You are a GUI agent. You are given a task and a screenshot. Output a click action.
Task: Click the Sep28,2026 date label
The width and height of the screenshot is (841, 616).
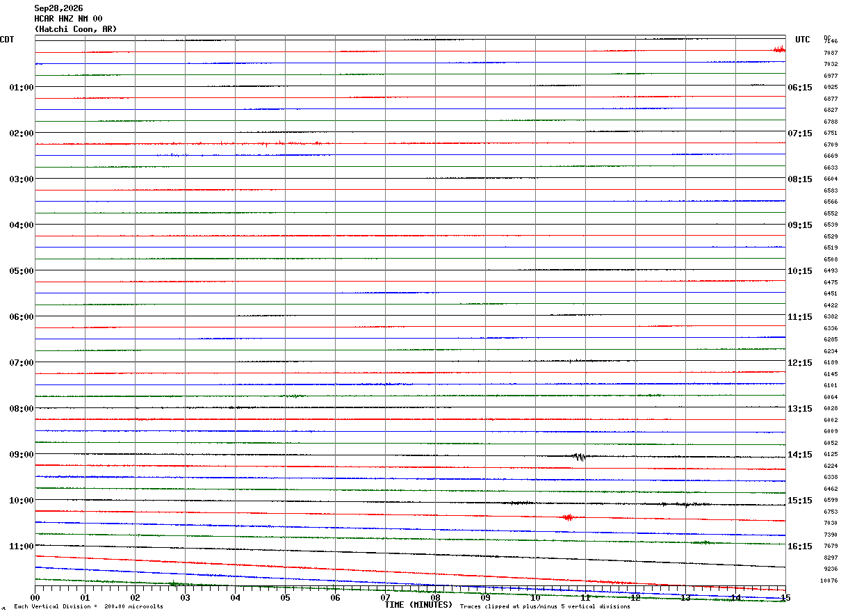tap(58, 8)
